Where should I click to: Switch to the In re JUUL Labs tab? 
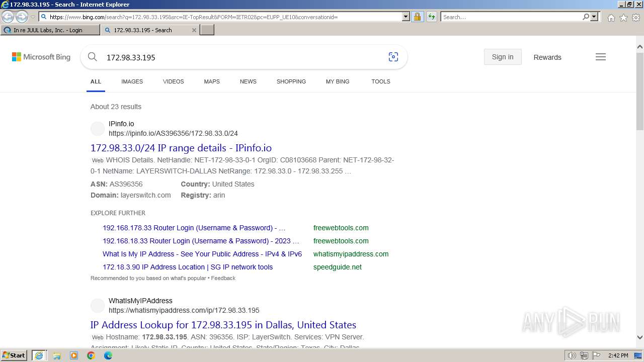tap(50, 30)
